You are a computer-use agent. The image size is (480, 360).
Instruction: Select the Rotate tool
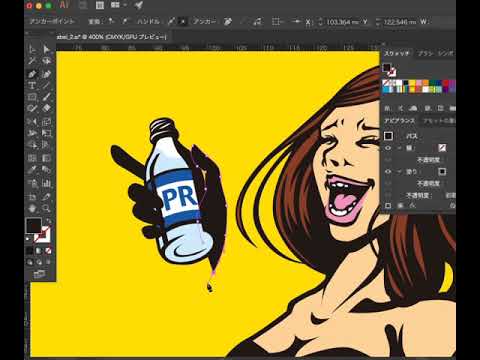32,121
